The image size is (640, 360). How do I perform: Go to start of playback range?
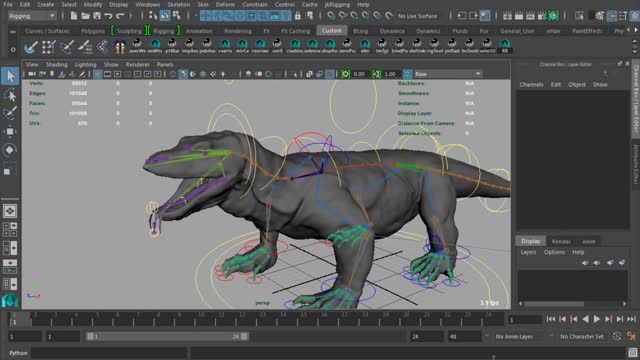(x=551, y=319)
